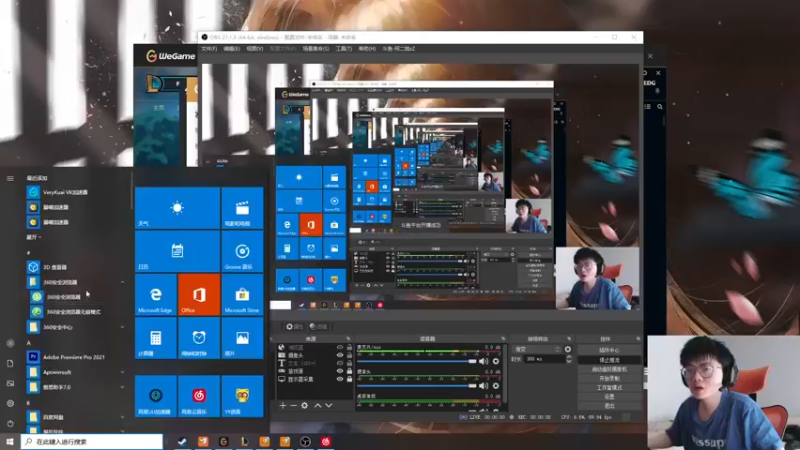Open the Calendar tile
800x450 pixels.
[178, 251]
